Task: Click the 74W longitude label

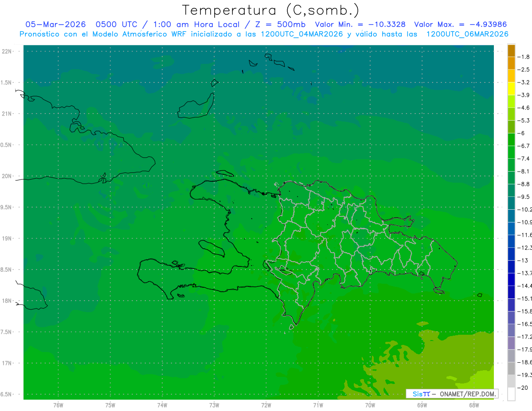Action: coord(162,405)
